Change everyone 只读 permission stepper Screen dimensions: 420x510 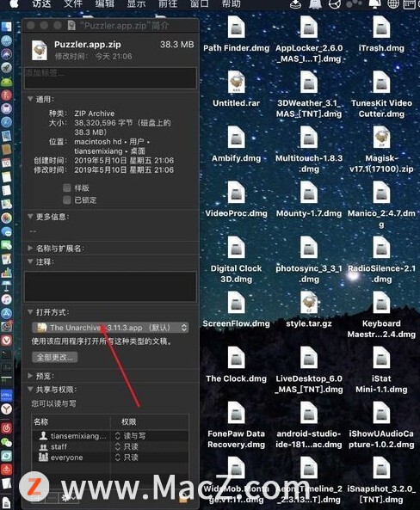coord(118,458)
